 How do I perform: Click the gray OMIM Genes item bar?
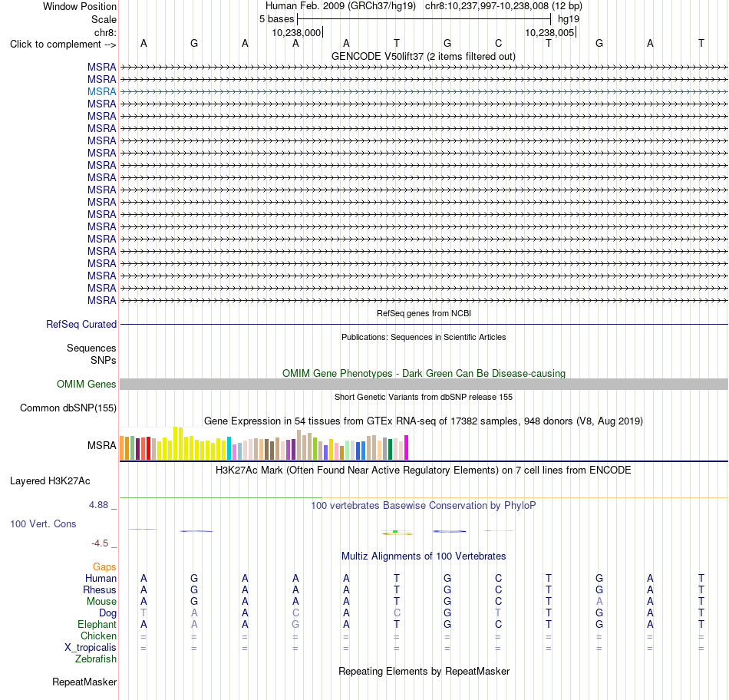424,385
